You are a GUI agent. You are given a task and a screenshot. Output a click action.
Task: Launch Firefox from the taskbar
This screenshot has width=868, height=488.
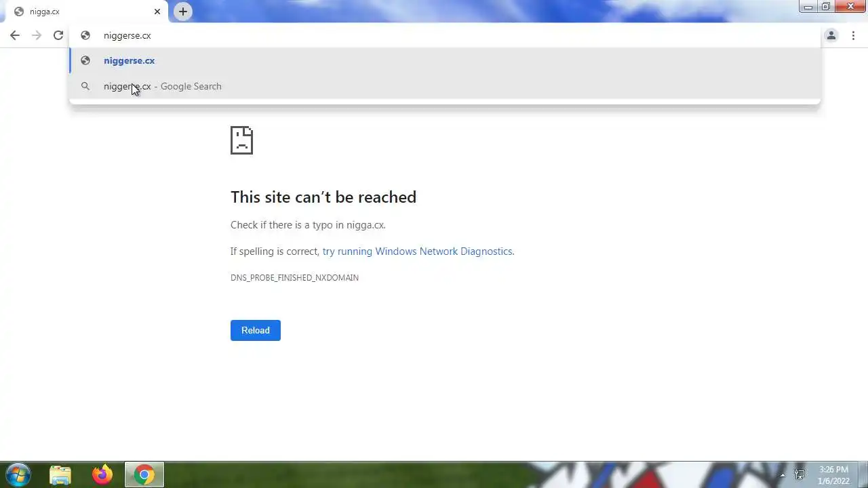click(x=102, y=474)
